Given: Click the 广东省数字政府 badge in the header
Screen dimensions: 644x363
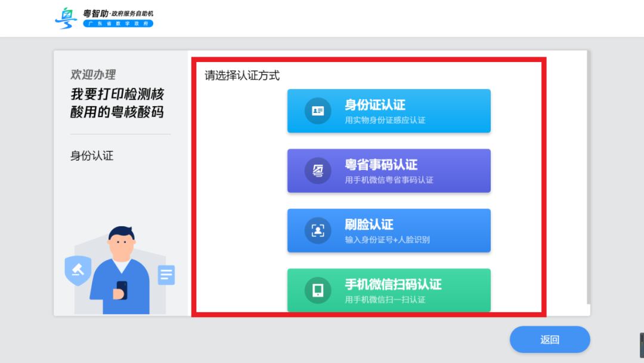Looking at the screenshot, I should 118,24.
